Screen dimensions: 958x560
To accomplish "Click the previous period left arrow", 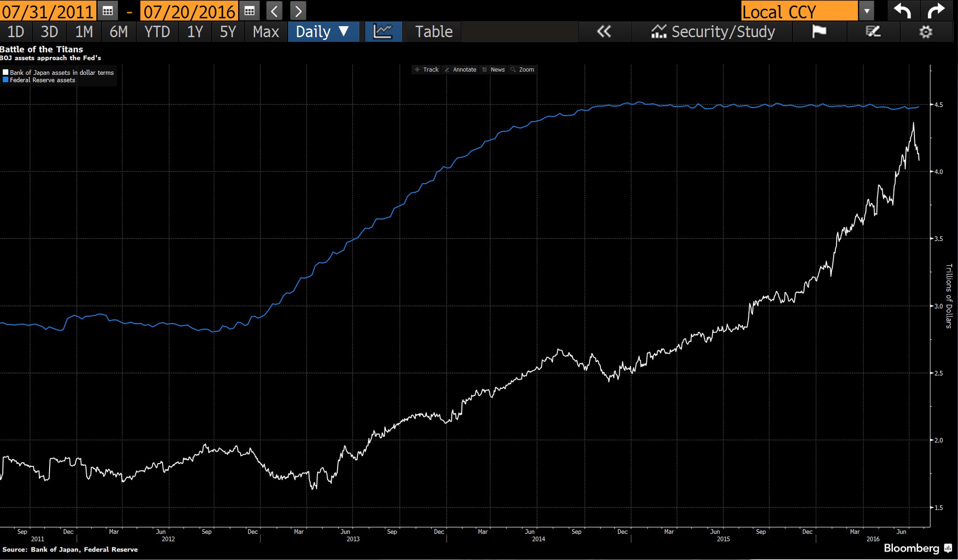I will pyautogui.click(x=275, y=10).
